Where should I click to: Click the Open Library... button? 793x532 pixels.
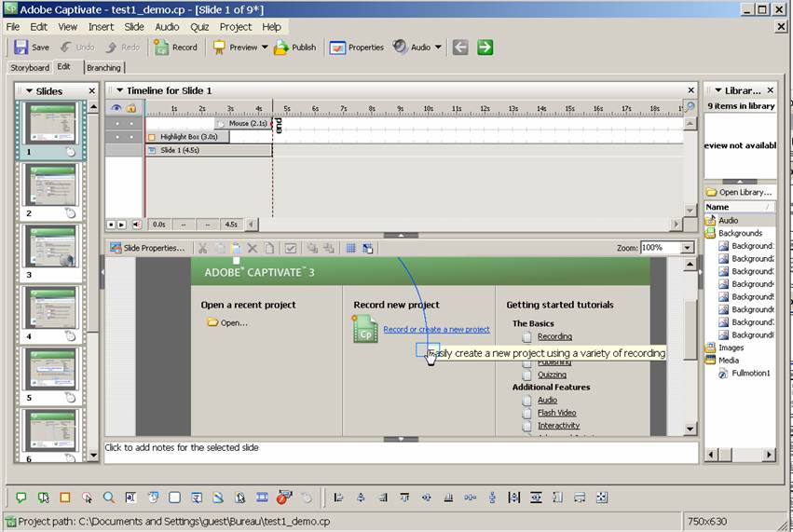(x=739, y=192)
